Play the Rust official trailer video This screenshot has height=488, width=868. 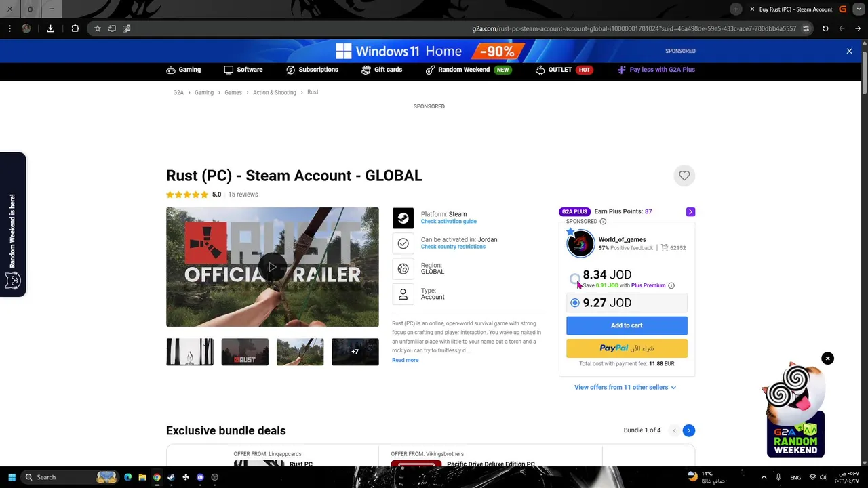272,267
